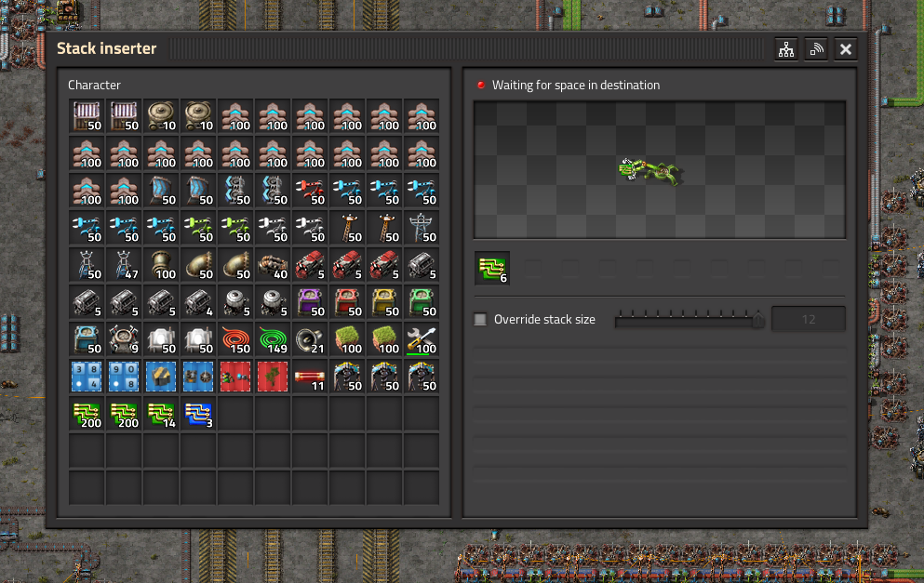This screenshot has width=924, height=583.
Task: Select the pump stack of 40
Action: point(273,264)
